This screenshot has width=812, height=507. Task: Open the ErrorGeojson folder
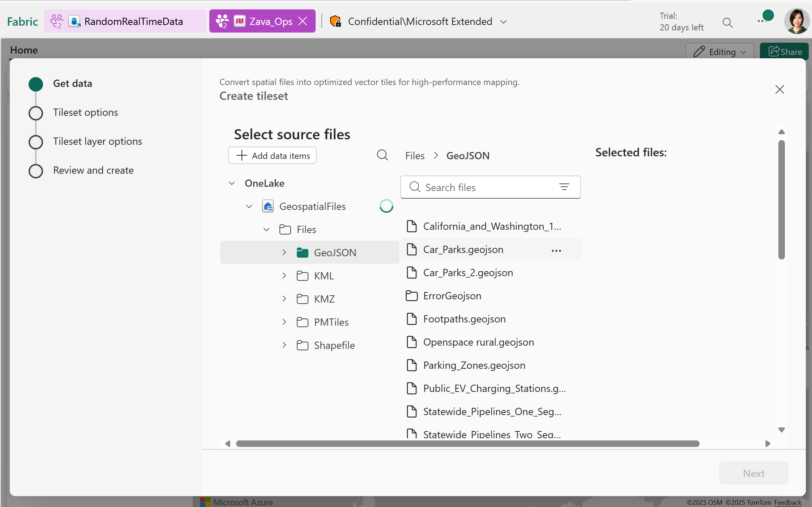click(452, 296)
